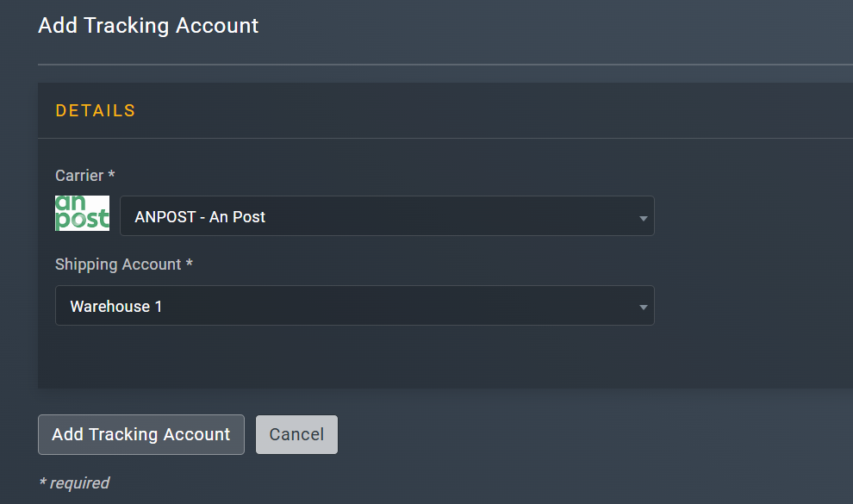Open the Shipping Account dropdown showing Warehouse 1
The image size is (853, 504).
pos(355,306)
